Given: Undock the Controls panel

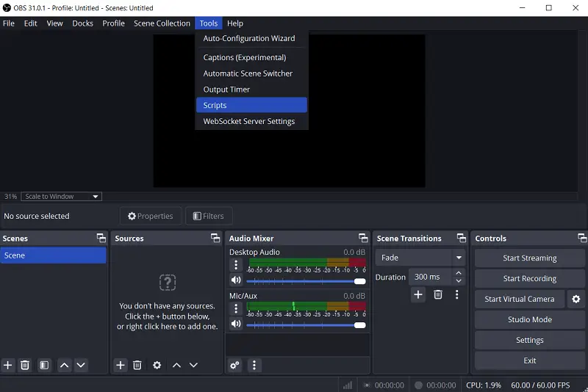Looking at the screenshot, I should [582, 238].
